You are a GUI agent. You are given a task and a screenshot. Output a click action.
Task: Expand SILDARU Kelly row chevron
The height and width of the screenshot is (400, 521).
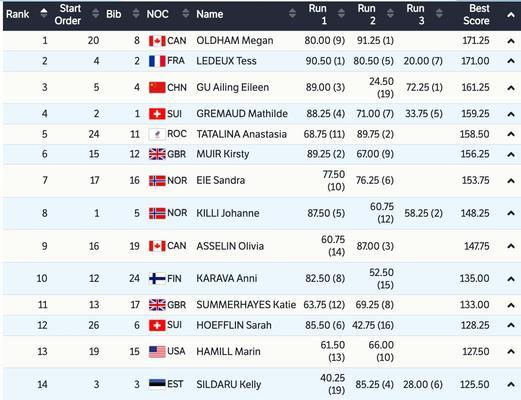[511, 385]
